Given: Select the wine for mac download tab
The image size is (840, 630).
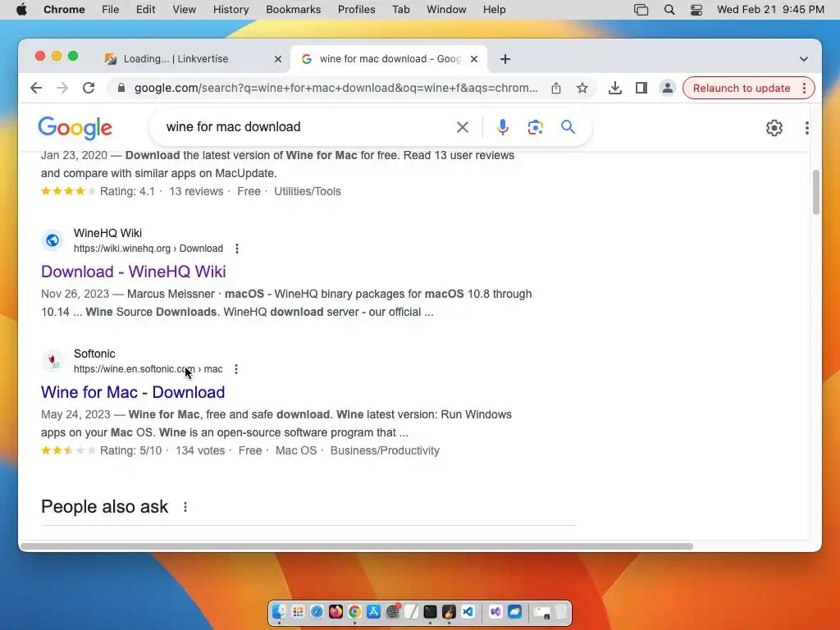Looking at the screenshot, I should coord(390,59).
